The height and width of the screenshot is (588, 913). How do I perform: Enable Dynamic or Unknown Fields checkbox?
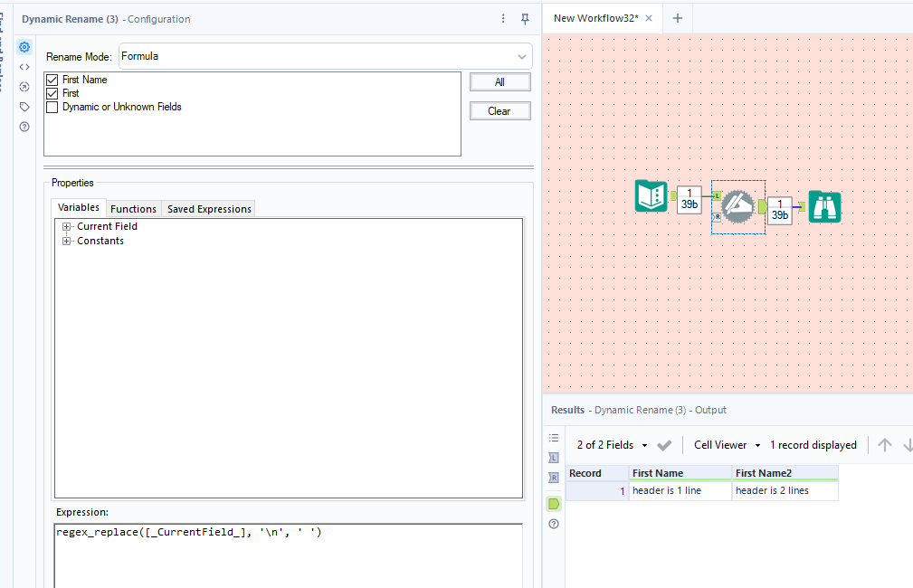tap(52, 107)
